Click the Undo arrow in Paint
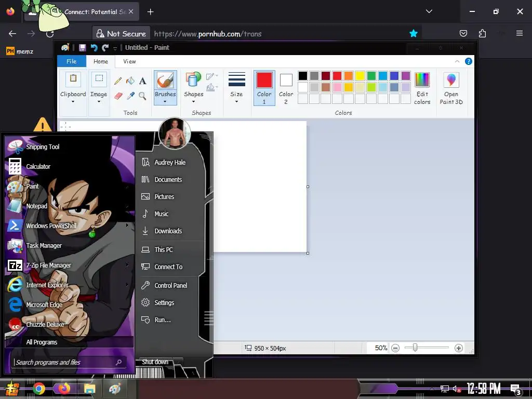This screenshot has width=532, height=399. (x=94, y=48)
